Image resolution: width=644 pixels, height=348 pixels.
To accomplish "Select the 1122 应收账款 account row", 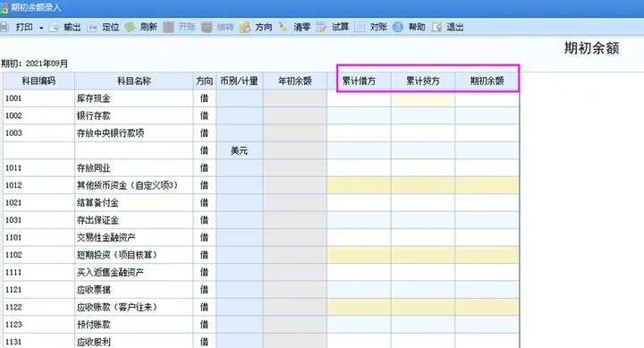I will 261,307.
